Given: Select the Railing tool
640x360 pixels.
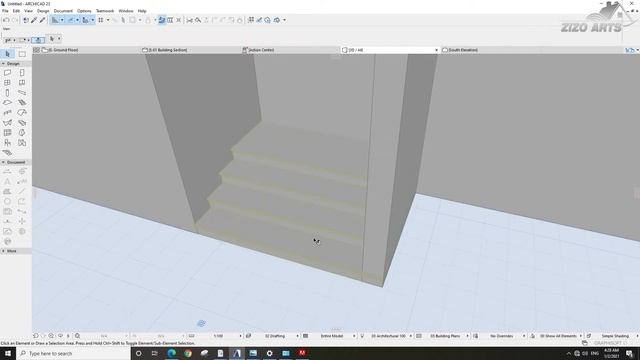Looking at the screenshot, I should pyautogui.click(x=7, y=113).
